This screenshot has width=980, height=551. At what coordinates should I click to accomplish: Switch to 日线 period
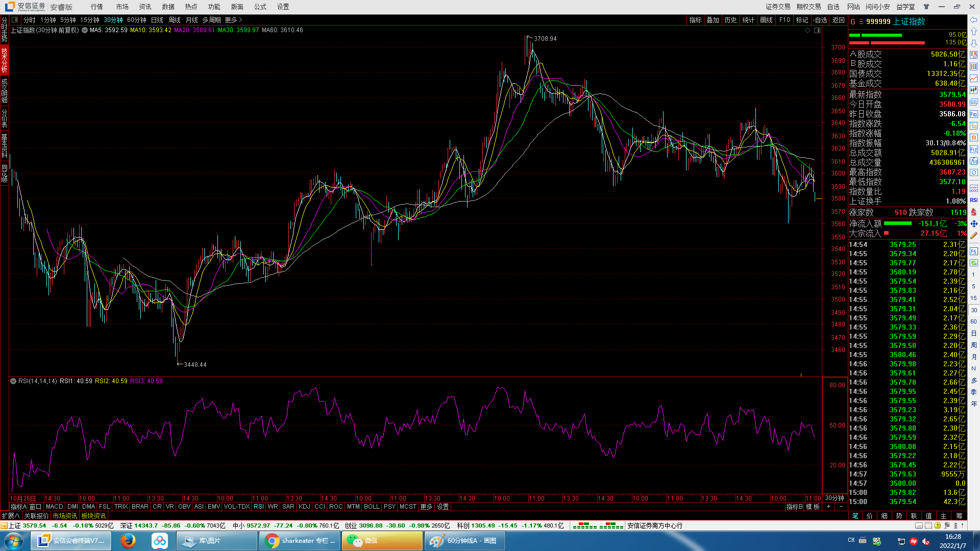pos(157,20)
